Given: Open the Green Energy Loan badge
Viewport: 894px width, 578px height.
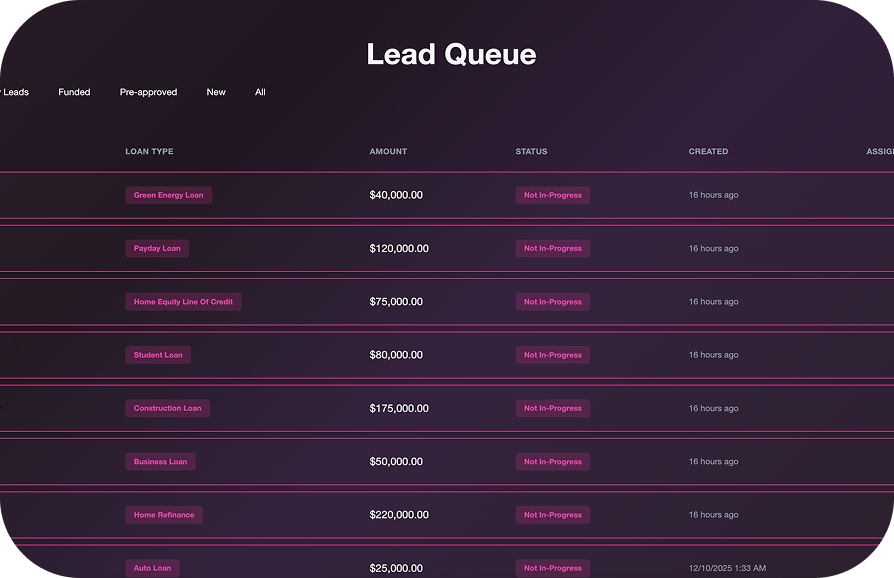Looking at the screenshot, I should 168,195.
